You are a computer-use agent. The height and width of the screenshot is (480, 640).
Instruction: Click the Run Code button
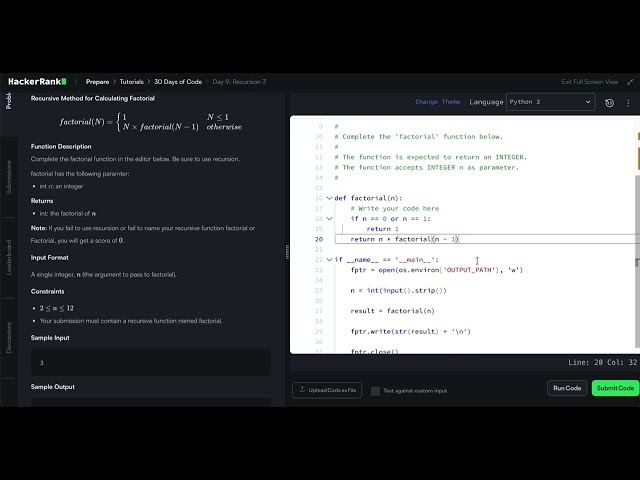point(567,388)
